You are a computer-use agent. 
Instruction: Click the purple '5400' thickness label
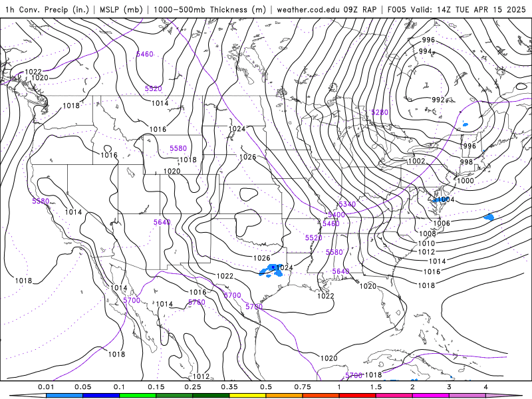point(336,215)
